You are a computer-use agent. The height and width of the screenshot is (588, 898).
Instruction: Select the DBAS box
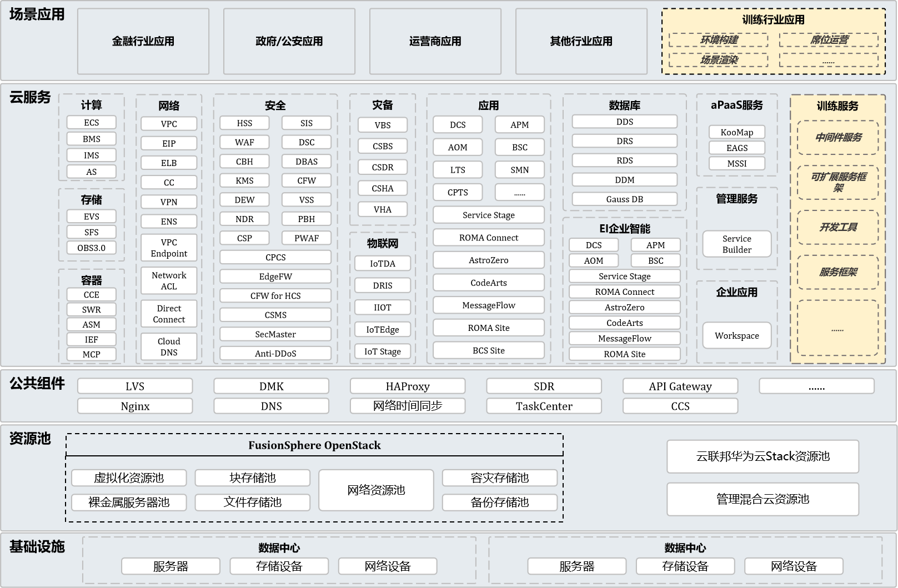(x=307, y=162)
